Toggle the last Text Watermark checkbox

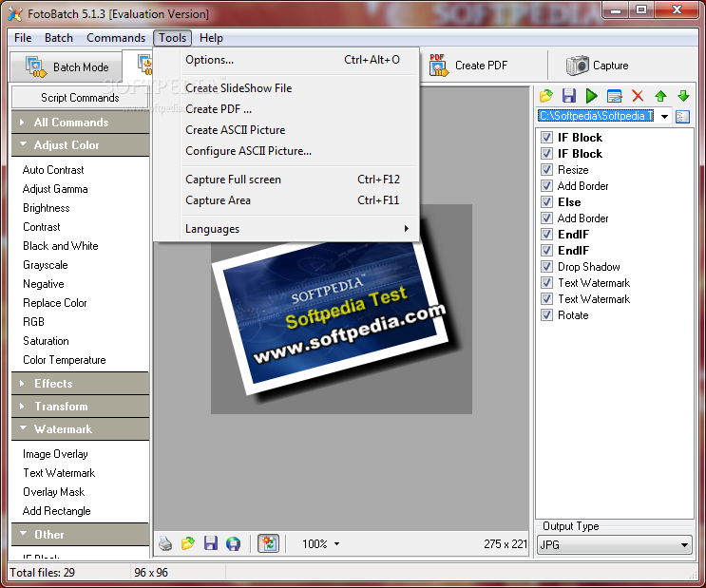pos(546,299)
